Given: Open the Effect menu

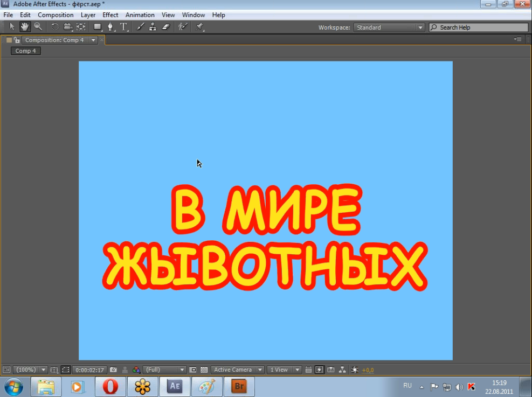Looking at the screenshot, I should 110,15.
